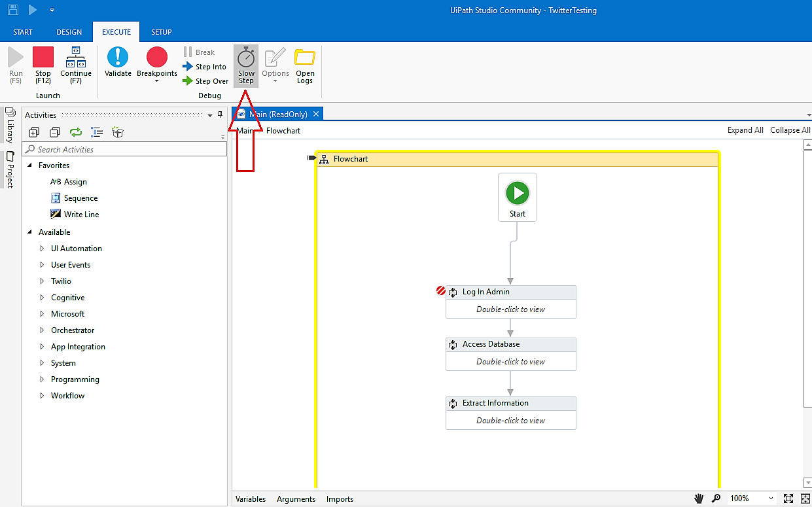The width and height of the screenshot is (812, 507).
Task: Open the Arguments panel
Action: [296, 499]
